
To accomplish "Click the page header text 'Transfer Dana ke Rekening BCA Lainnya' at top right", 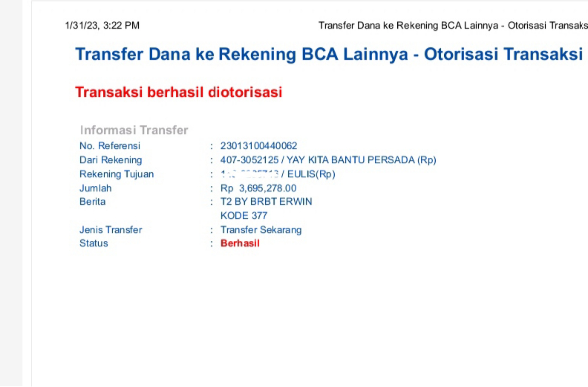I will pos(408,25).
